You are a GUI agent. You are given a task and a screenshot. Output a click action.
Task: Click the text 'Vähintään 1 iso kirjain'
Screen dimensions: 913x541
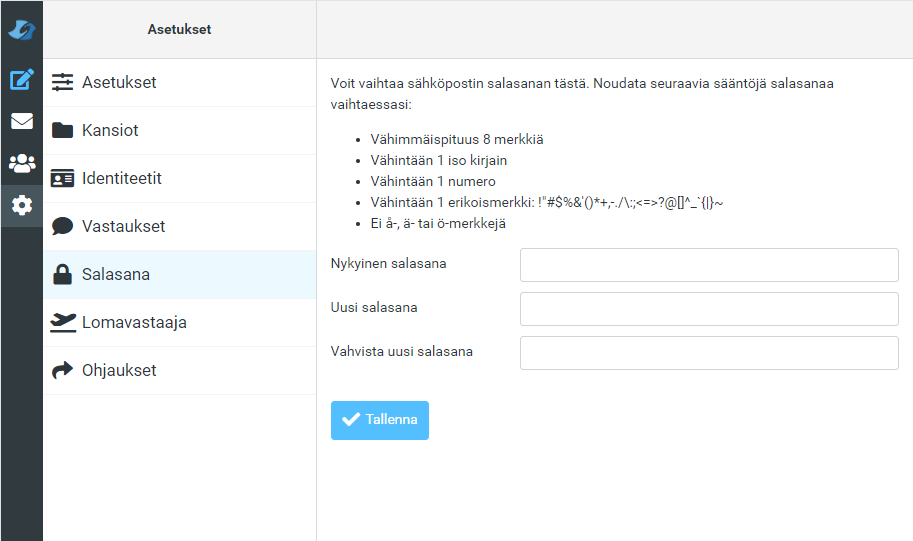[x=438, y=160]
